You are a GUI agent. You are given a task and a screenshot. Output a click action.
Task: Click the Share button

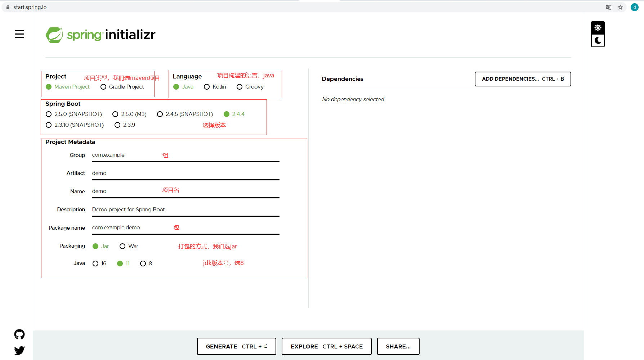point(398,346)
